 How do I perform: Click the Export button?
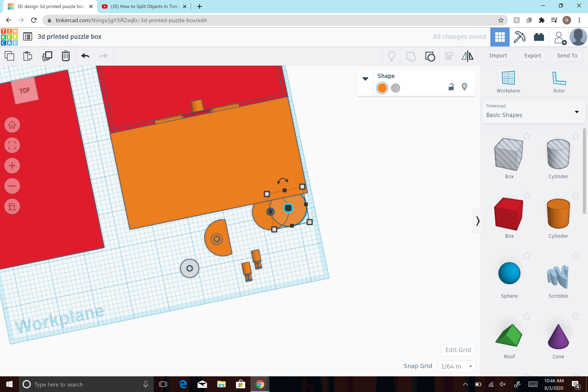[x=533, y=55]
